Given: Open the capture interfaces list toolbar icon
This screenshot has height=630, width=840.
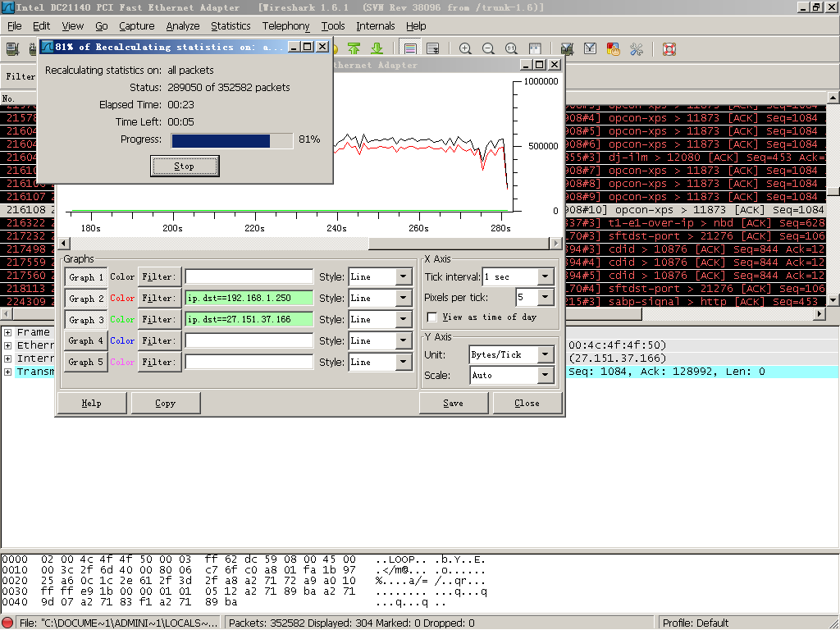Looking at the screenshot, I should (13, 48).
